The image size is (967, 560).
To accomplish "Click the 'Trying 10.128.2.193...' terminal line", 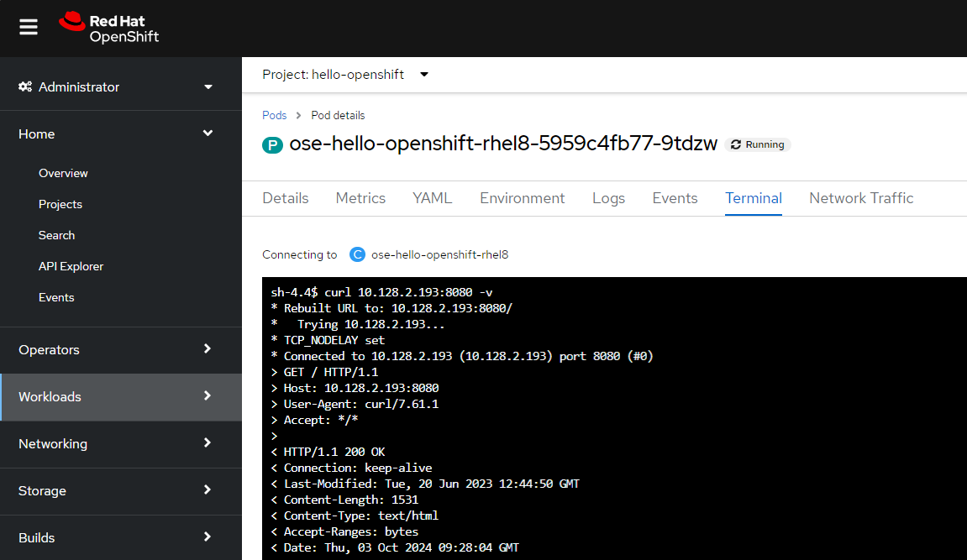I will (358, 324).
